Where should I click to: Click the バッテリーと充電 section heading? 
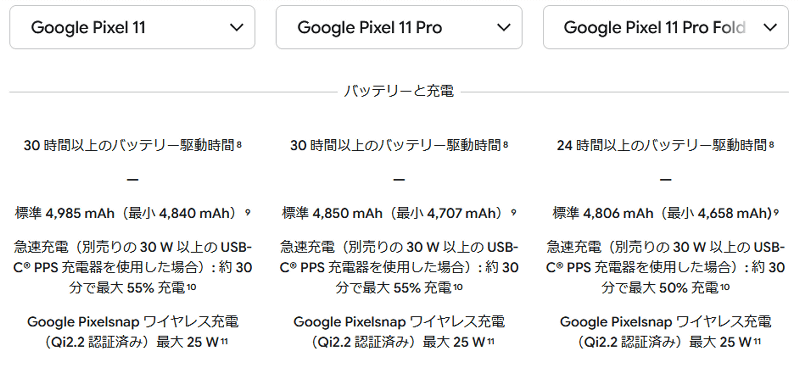pos(399,92)
